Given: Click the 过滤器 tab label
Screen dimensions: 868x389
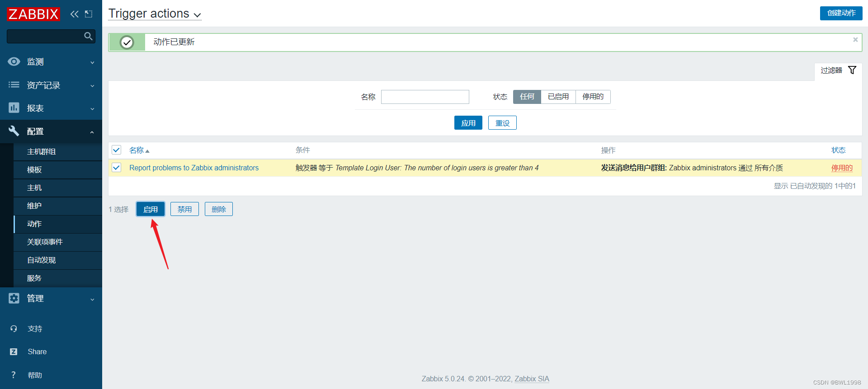Looking at the screenshot, I should 831,70.
